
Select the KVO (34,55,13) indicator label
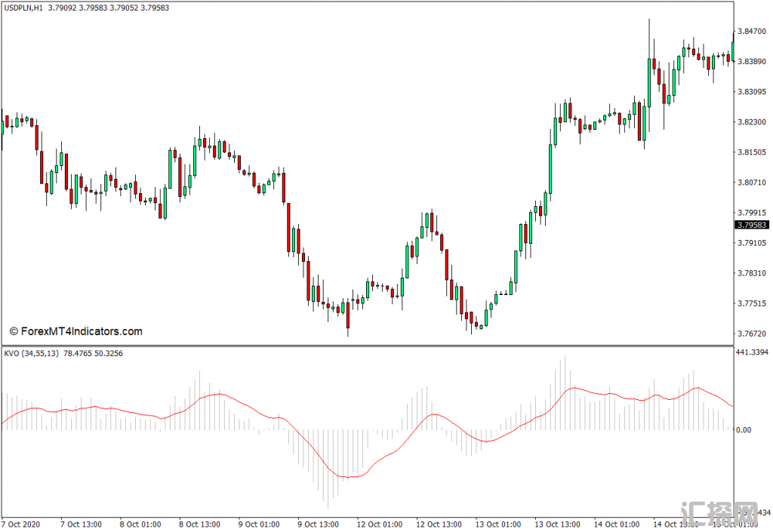31,353
